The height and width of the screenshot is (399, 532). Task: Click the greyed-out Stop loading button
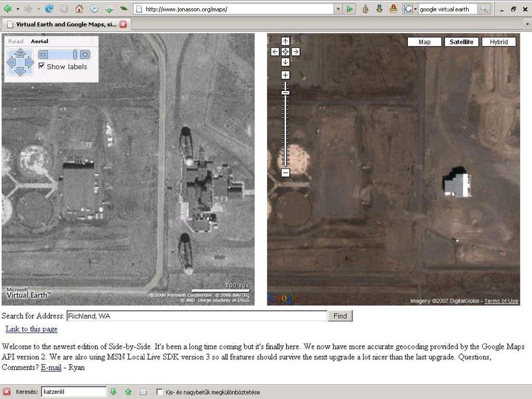click(64, 9)
